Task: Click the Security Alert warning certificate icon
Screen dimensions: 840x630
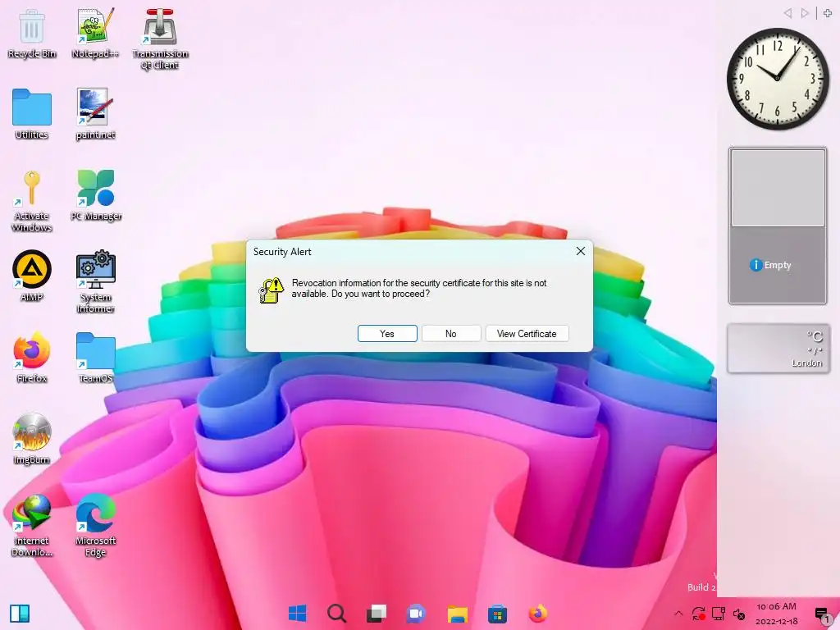Action: 271,290
